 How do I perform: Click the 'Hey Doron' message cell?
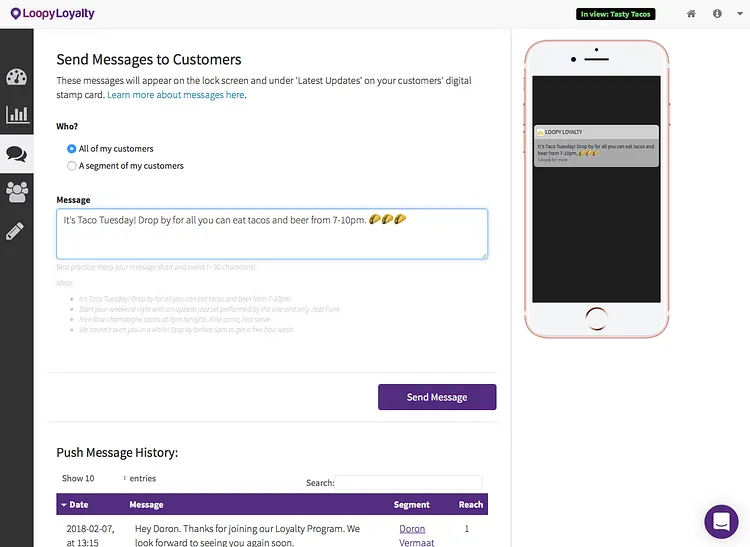point(247,536)
